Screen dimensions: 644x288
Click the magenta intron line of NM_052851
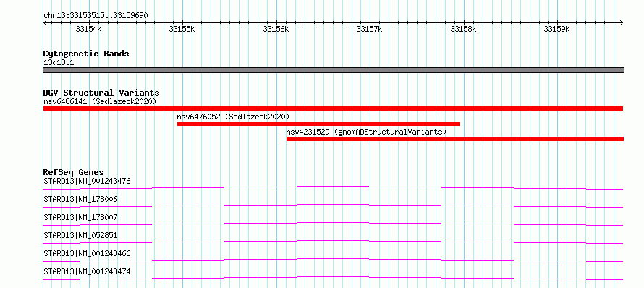click(x=333, y=242)
